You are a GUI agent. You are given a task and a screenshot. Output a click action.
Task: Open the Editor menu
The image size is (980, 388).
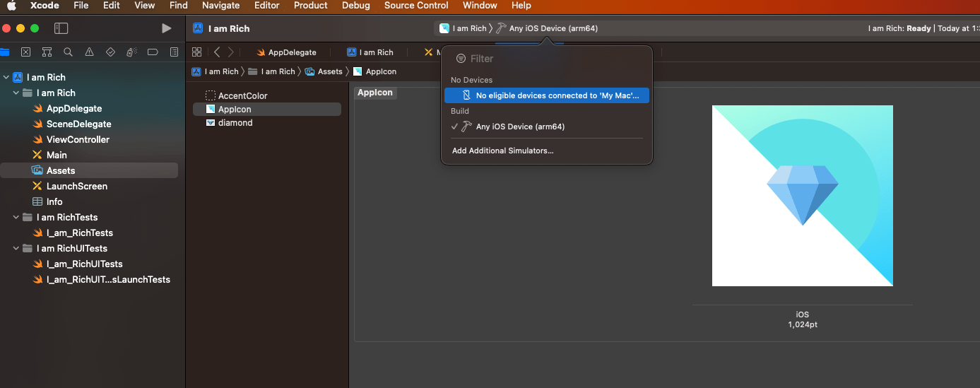(267, 6)
